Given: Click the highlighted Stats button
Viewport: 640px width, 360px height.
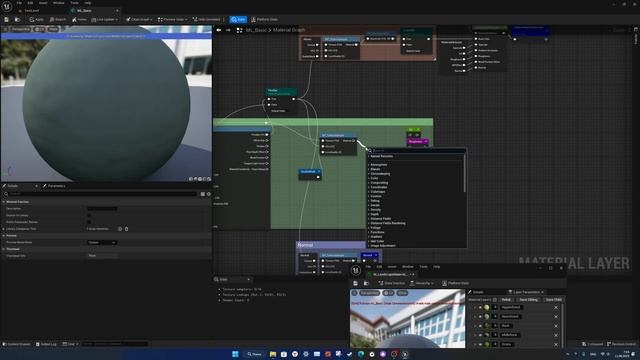Looking at the screenshot, I should (x=238, y=19).
